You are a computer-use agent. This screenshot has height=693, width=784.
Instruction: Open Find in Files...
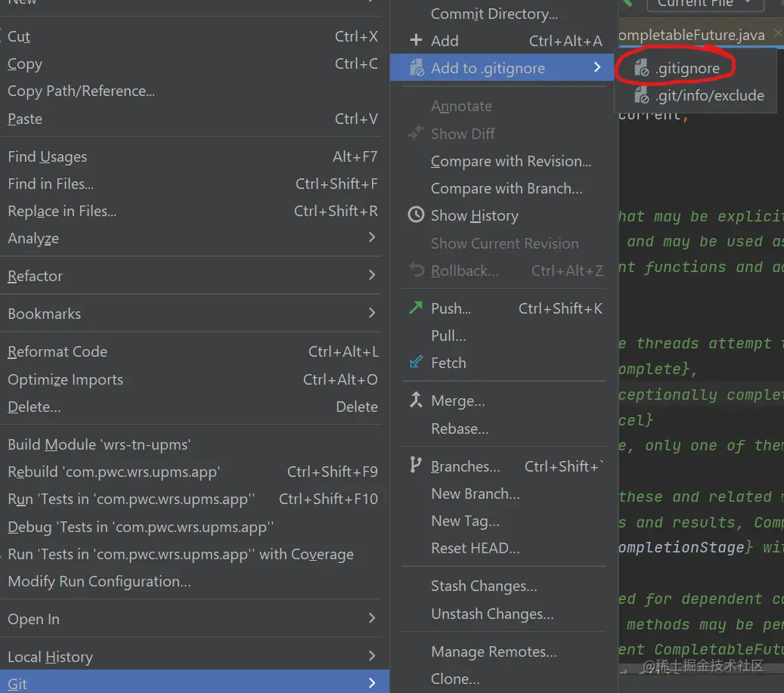click(x=195, y=184)
